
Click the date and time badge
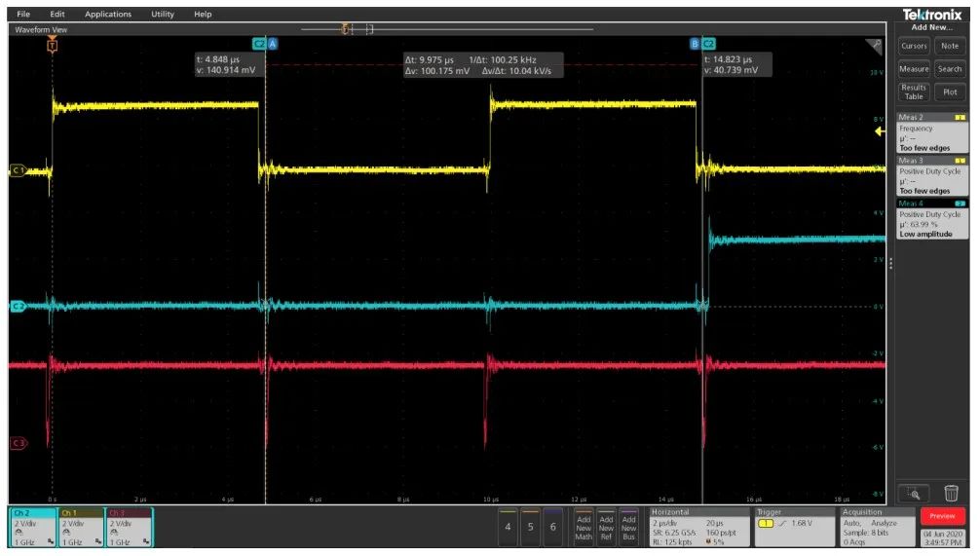click(942, 537)
